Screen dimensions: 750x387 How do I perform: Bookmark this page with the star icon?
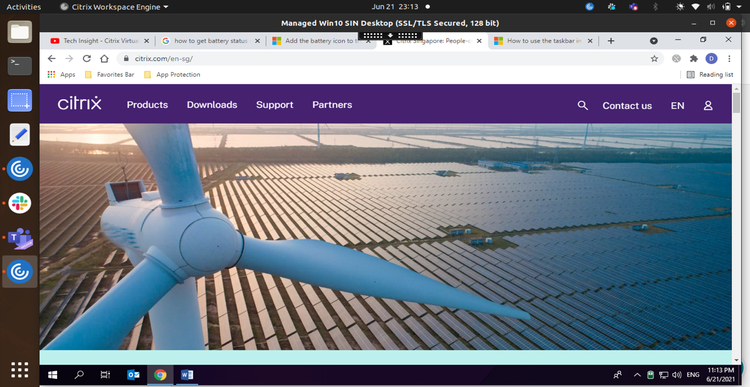[654, 58]
